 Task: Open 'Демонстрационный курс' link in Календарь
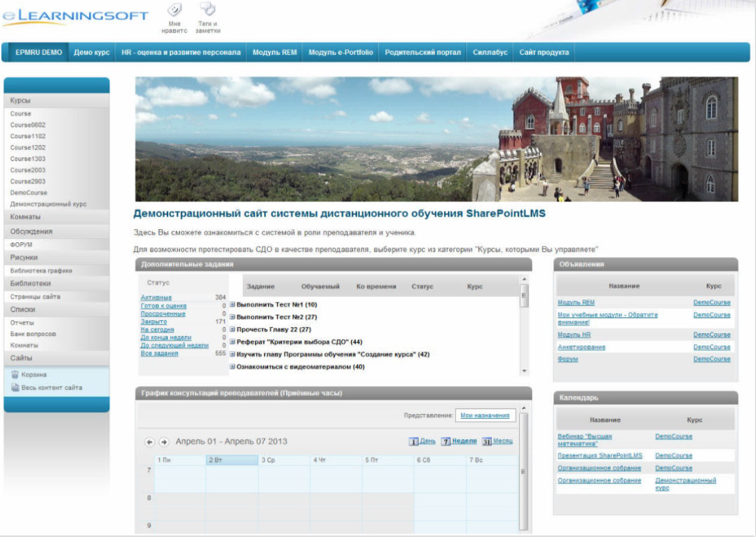pyautogui.click(x=685, y=484)
